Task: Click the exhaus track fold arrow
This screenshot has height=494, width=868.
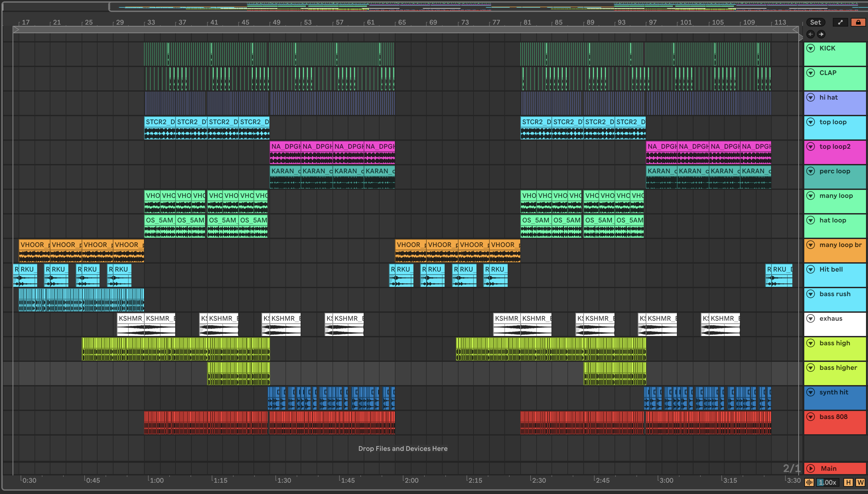Action: pos(810,319)
